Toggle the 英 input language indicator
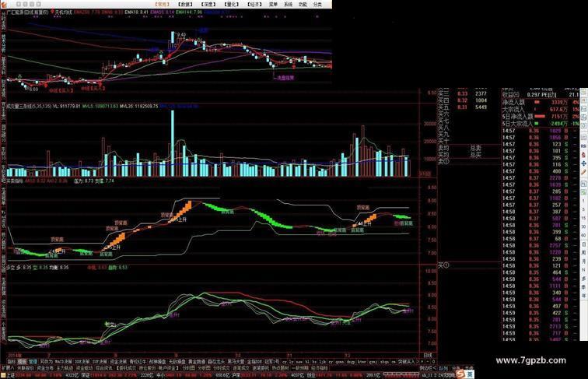Image resolution: width=588 pixels, height=379 pixels. pyautogui.click(x=470, y=374)
